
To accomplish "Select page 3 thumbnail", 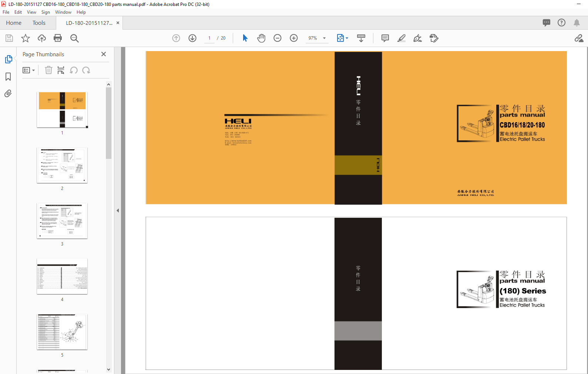I will tap(62, 221).
